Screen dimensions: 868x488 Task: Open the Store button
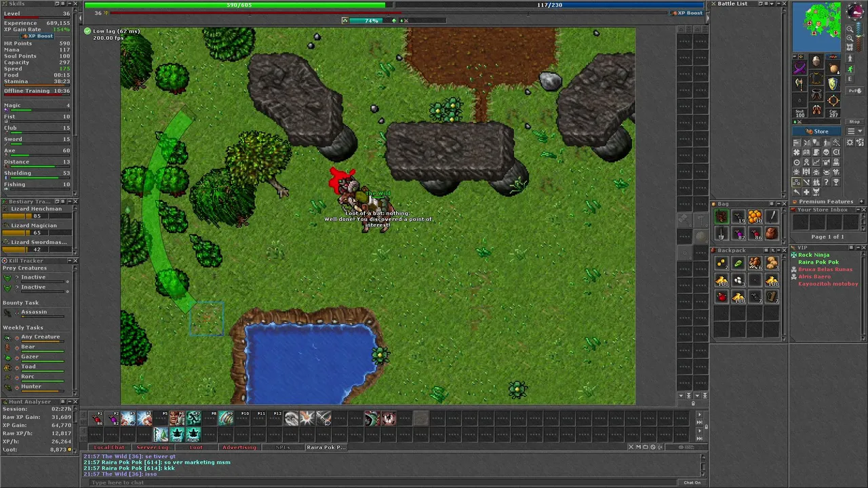point(817,131)
